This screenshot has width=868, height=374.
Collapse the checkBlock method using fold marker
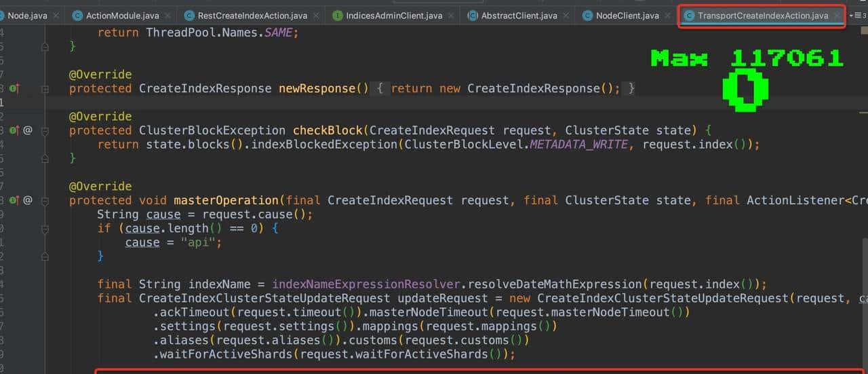(45, 130)
